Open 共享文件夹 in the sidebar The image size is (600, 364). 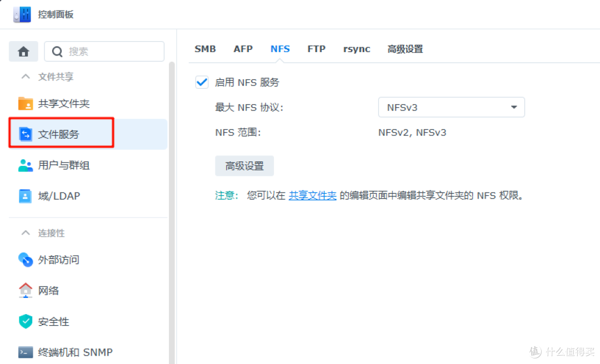pyautogui.click(x=64, y=103)
